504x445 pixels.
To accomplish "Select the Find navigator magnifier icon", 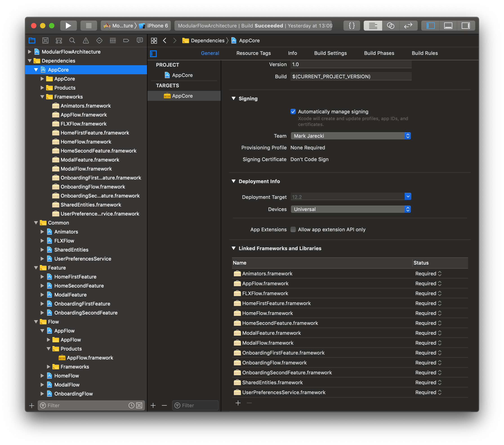I will point(72,40).
